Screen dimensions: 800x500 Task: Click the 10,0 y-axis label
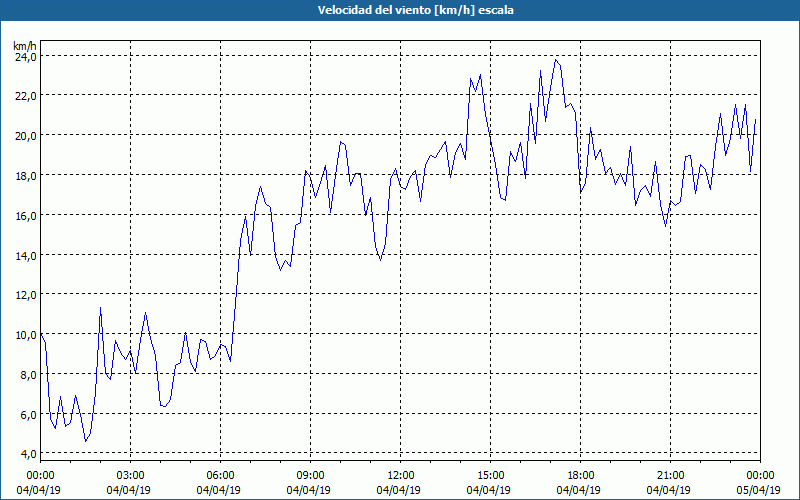point(25,335)
